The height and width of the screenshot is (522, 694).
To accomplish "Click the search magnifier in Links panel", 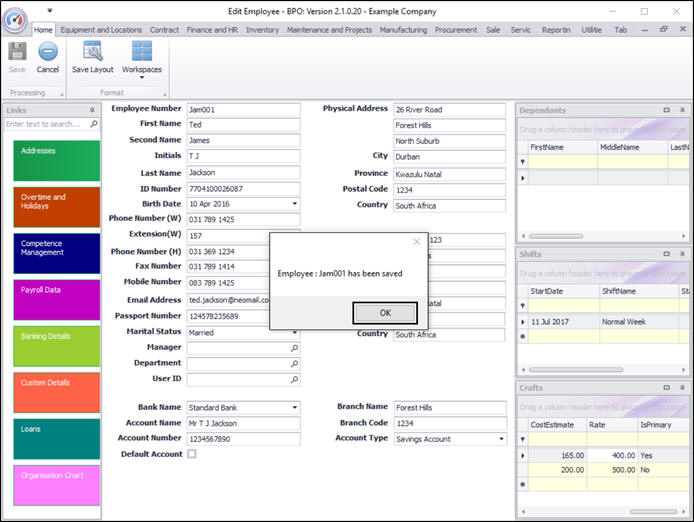I will 94,125.
